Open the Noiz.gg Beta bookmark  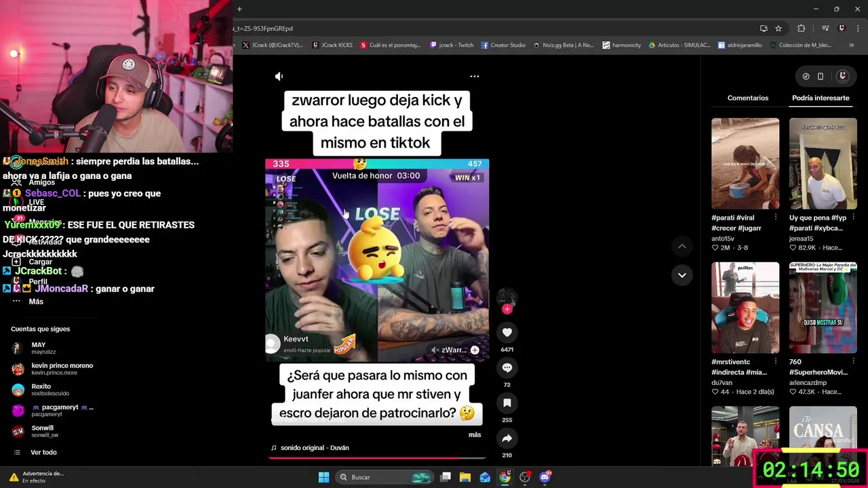tap(564, 45)
